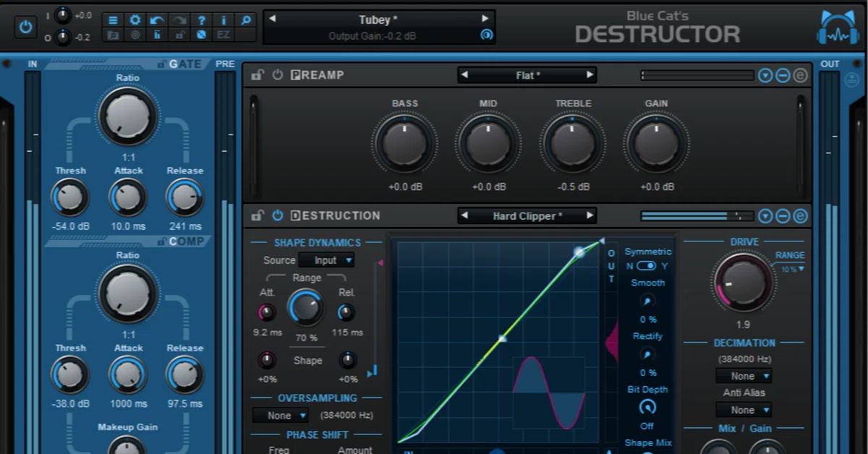The height and width of the screenshot is (454, 868).
Task: Go to next Destruction preset after Hard Clipper
Action: point(590,215)
